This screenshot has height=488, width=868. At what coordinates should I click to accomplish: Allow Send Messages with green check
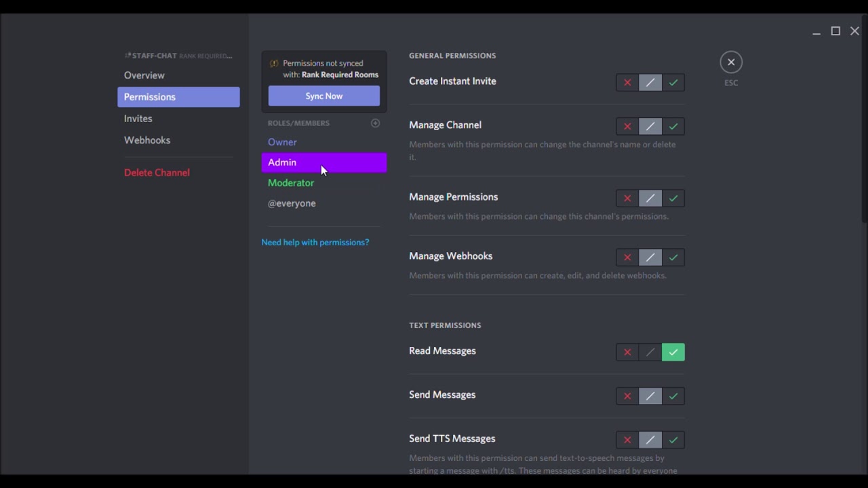click(673, 396)
